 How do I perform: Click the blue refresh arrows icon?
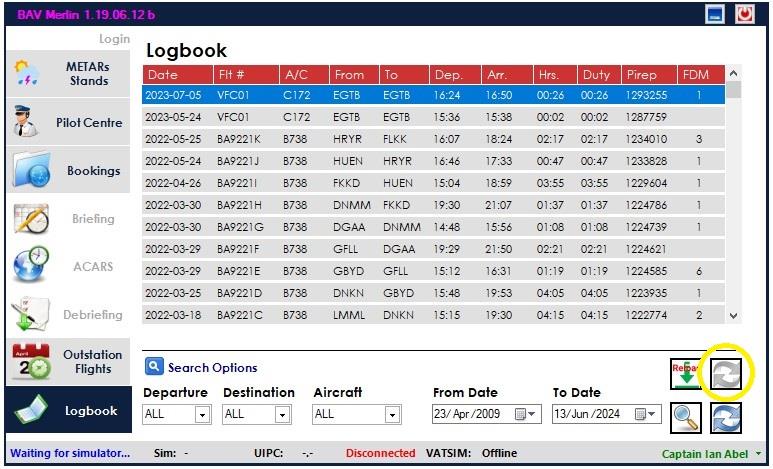point(726,418)
